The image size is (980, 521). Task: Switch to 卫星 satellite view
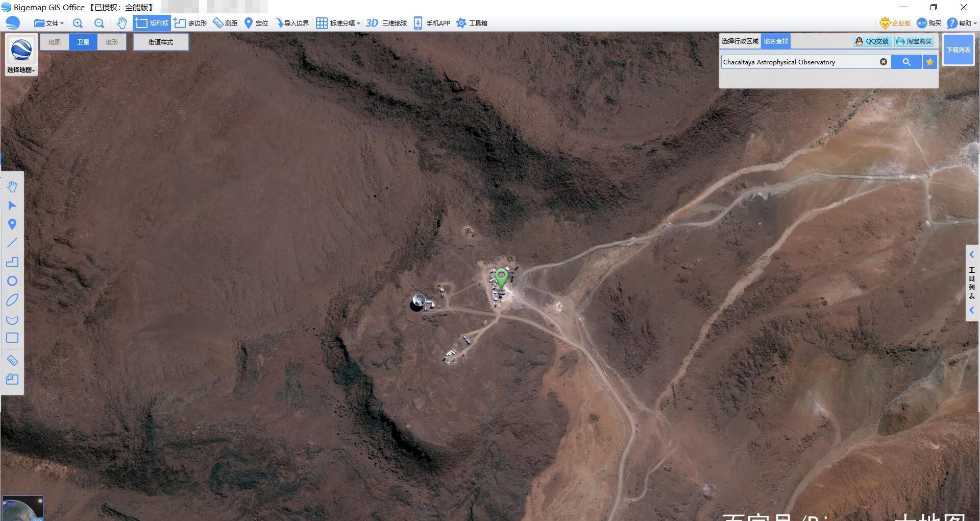[83, 42]
